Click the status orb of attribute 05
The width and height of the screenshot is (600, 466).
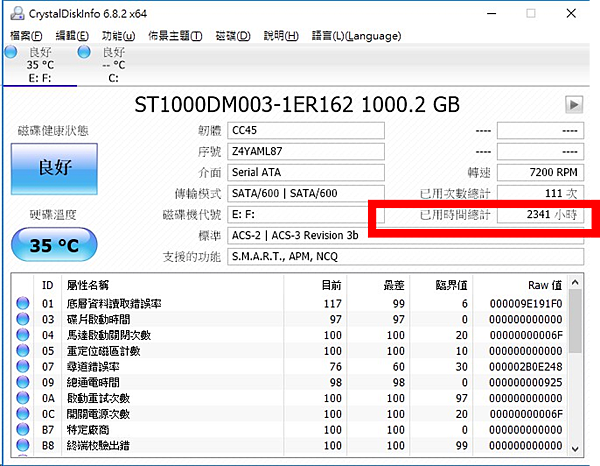(23, 351)
